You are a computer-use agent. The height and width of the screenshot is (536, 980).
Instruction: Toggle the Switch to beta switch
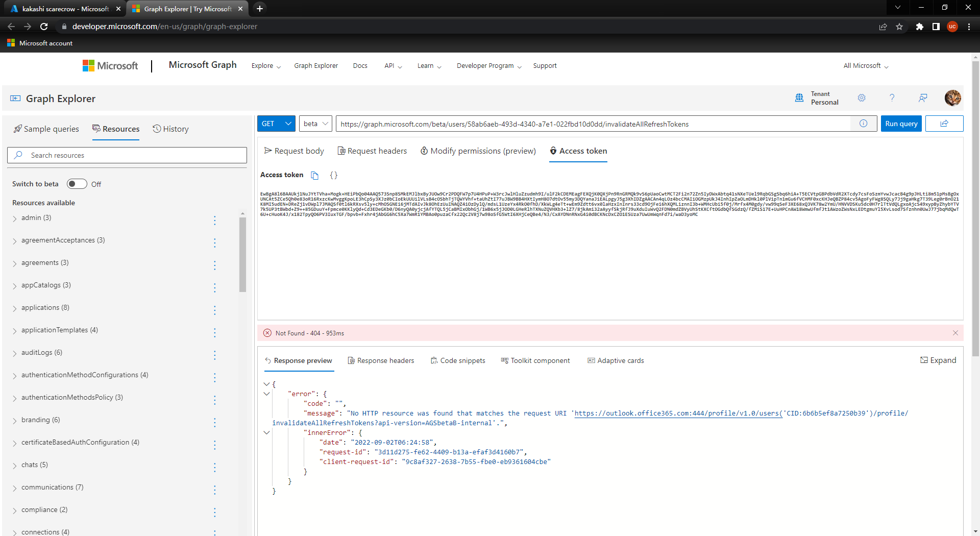coord(77,184)
